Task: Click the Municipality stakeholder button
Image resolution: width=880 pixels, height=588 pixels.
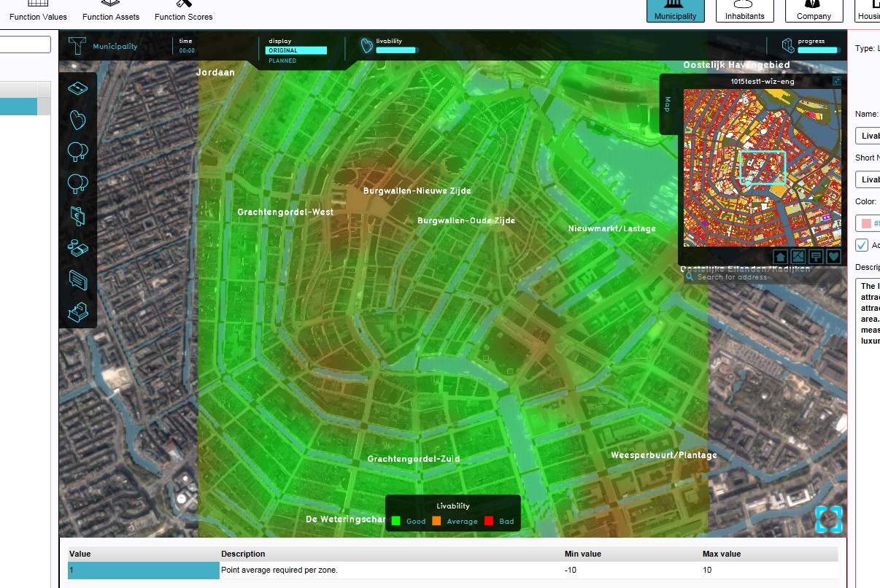Action: coord(675,11)
